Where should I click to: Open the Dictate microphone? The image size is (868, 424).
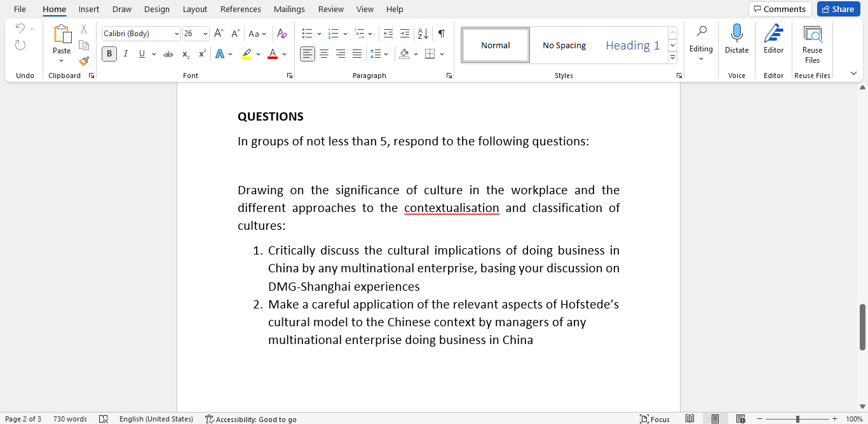click(736, 39)
